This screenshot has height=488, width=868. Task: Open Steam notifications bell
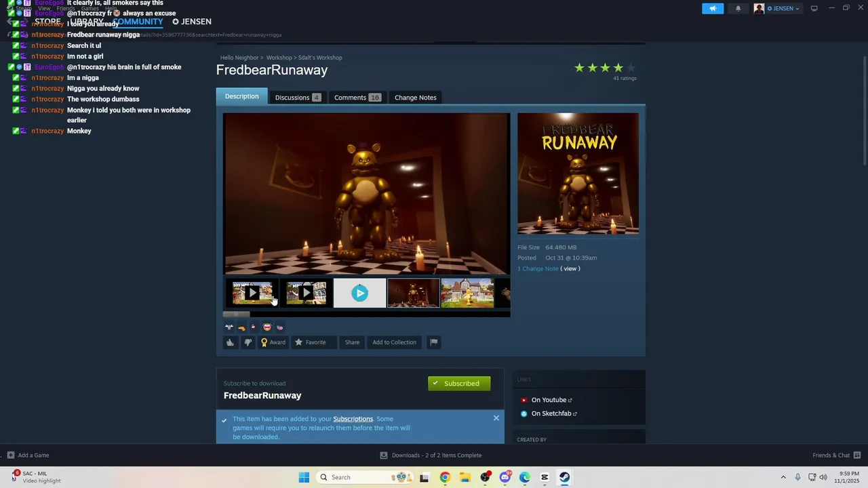pos(738,8)
